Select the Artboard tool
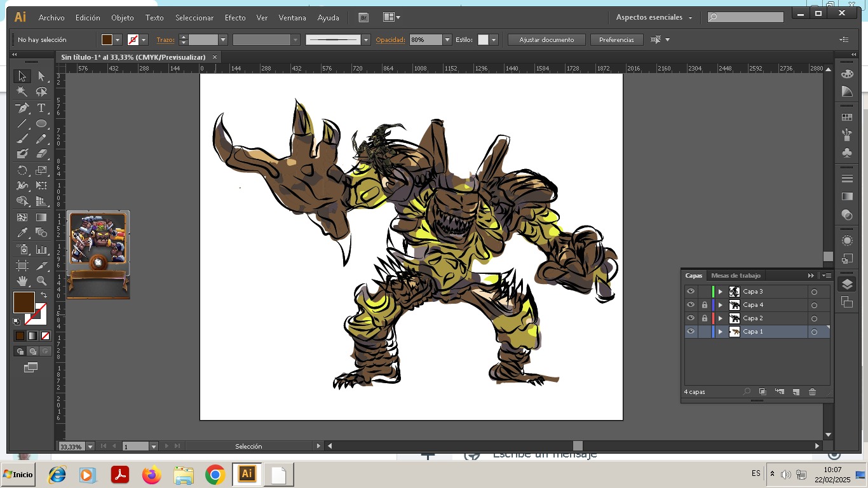The width and height of the screenshot is (868, 488). pyautogui.click(x=22, y=265)
